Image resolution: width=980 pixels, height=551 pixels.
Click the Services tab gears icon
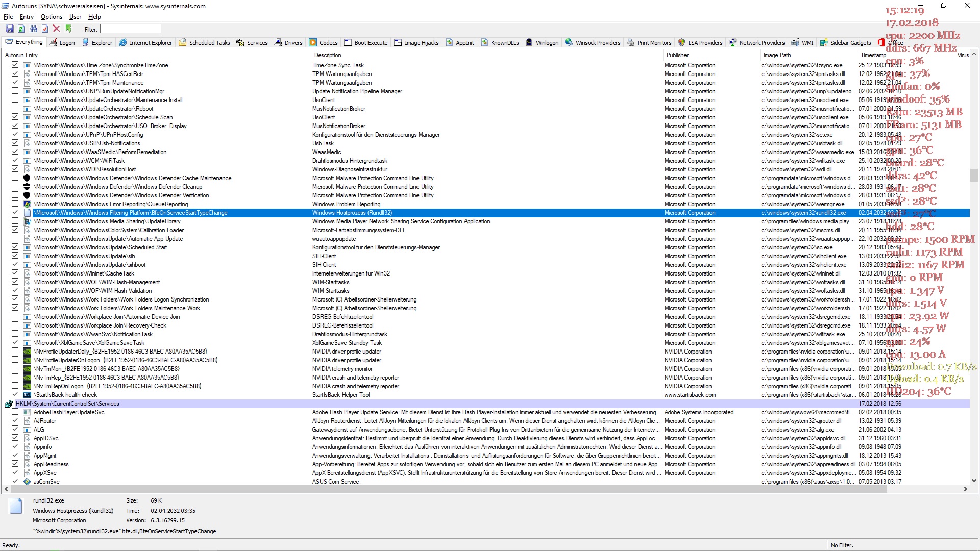pos(240,43)
